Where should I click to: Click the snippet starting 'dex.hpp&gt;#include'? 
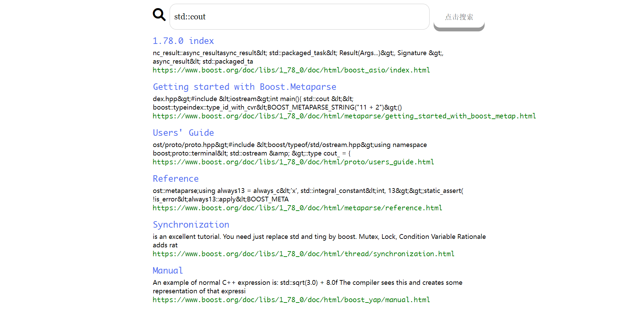tap(277, 103)
